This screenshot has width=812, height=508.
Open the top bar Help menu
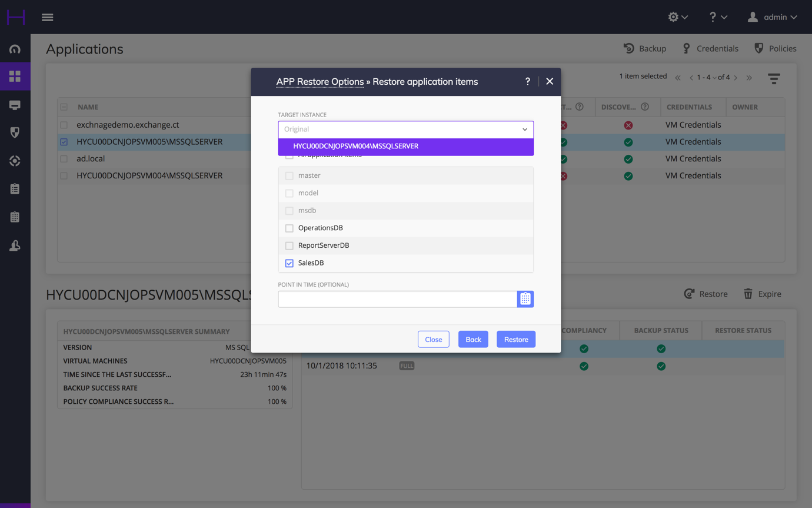click(717, 17)
